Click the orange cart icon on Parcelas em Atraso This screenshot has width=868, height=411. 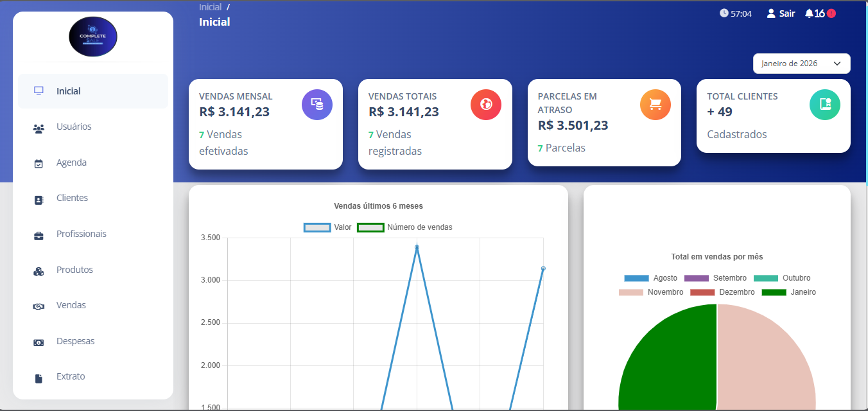click(655, 105)
